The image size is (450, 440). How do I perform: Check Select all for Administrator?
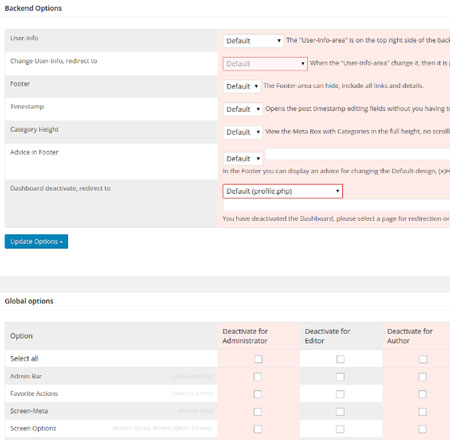[258, 359]
